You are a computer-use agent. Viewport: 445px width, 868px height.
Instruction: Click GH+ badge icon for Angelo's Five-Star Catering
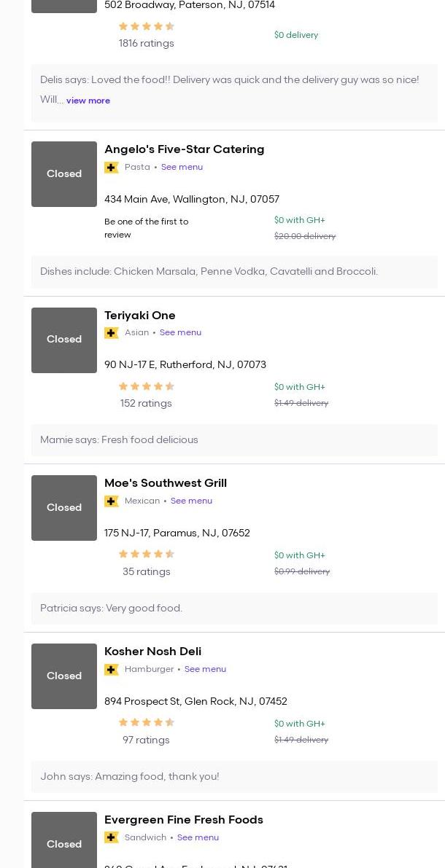coord(112,168)
